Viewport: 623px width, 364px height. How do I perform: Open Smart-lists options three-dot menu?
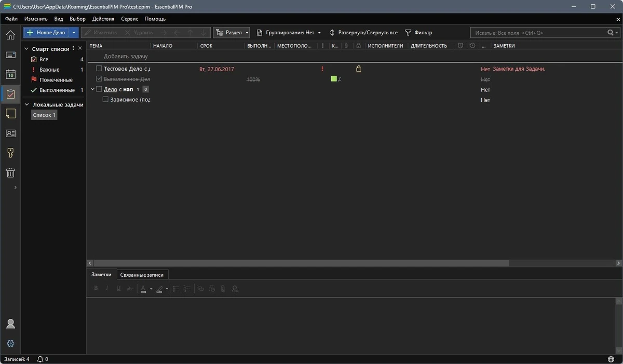(73, 48)
